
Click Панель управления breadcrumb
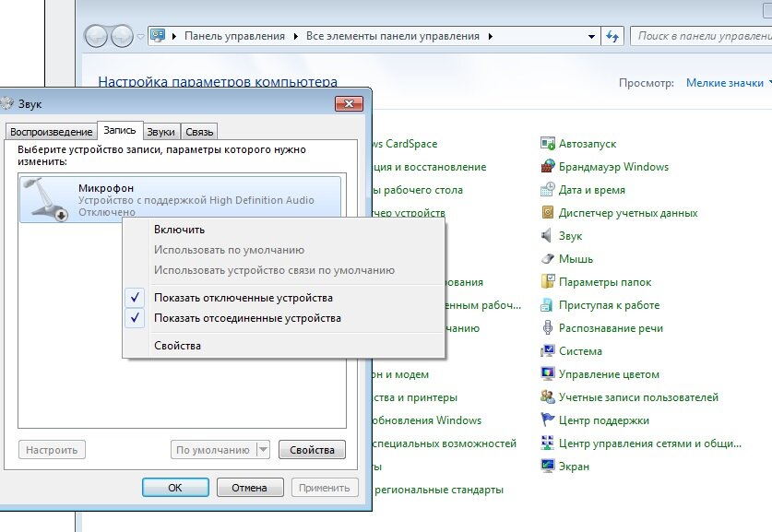[x=234, y=36]
